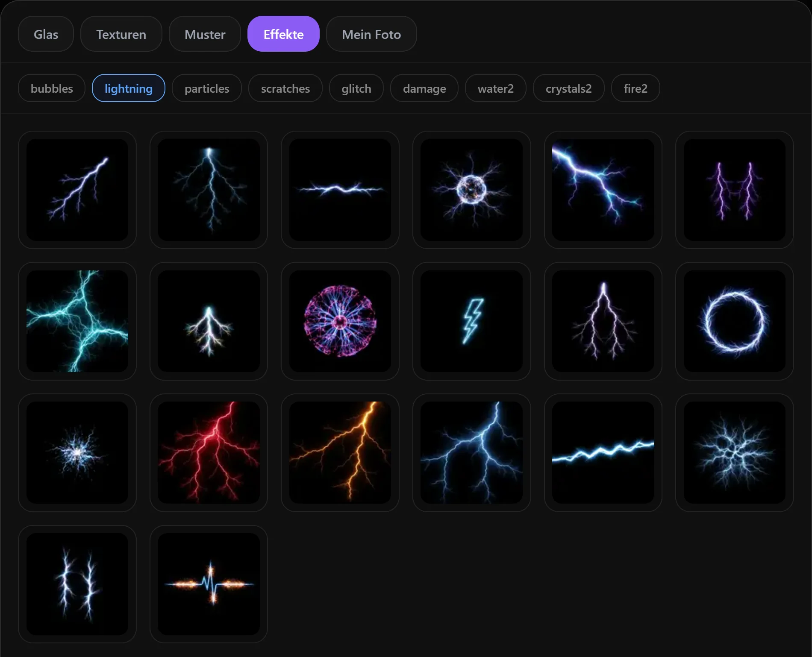
Task: Open the crystals2 category
Action: tap(569, 88)
